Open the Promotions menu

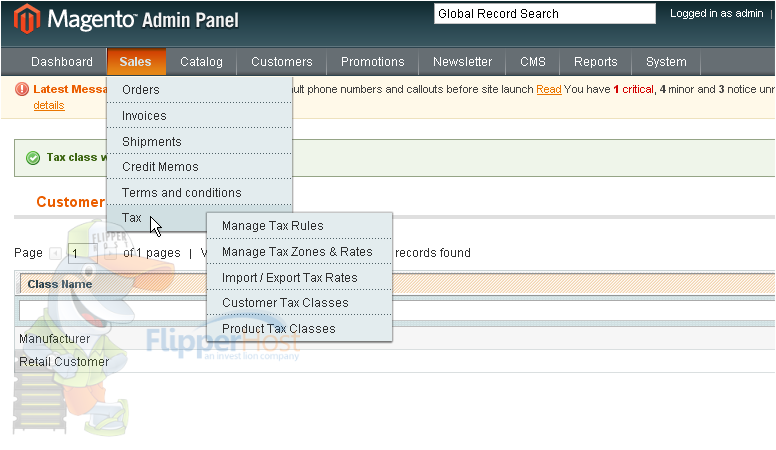[373, 62]
